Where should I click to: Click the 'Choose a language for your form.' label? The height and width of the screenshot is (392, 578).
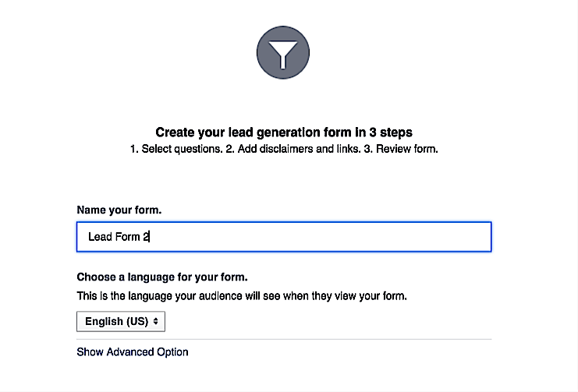(161, 277)
